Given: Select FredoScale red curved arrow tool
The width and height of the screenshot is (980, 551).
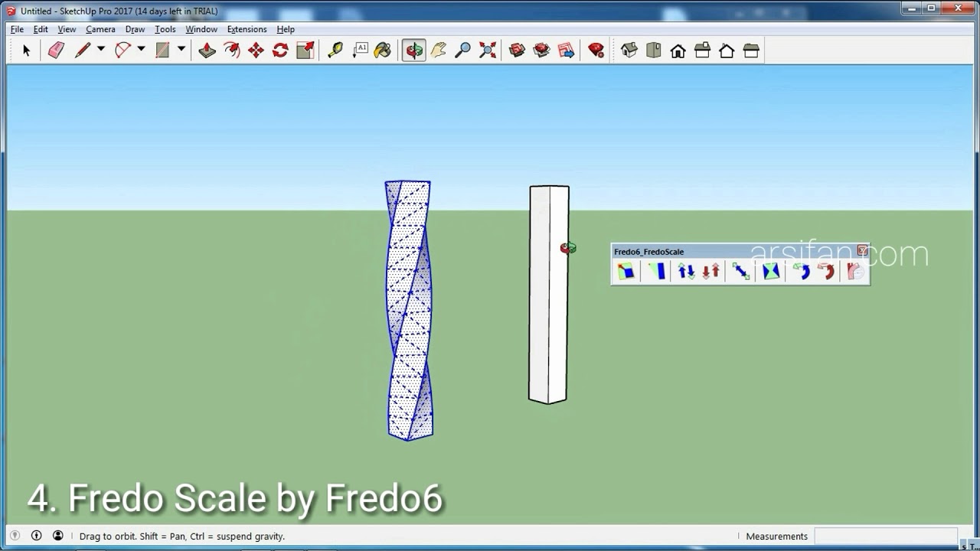Looking at the screenshot, I should coord(826,271).
